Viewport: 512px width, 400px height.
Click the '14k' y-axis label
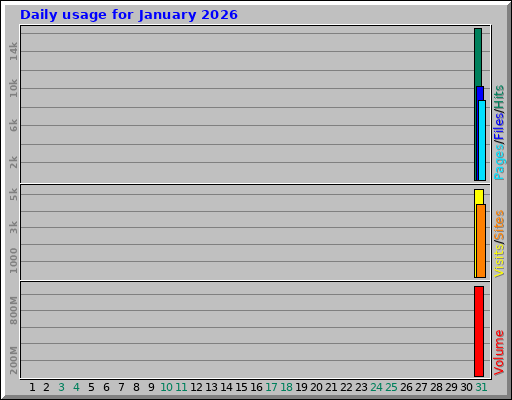[x=13, y=51]
